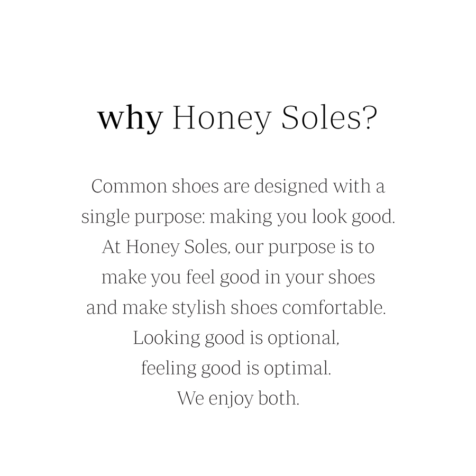Image resolution: width=476 pixels, height=476 pixels.
Task: Click the word 'optimal.' in the text
Action: click(x=297, y=369)
